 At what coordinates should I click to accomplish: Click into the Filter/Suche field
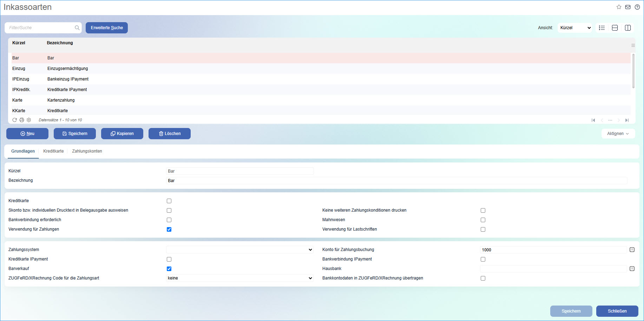click(40, 28)
